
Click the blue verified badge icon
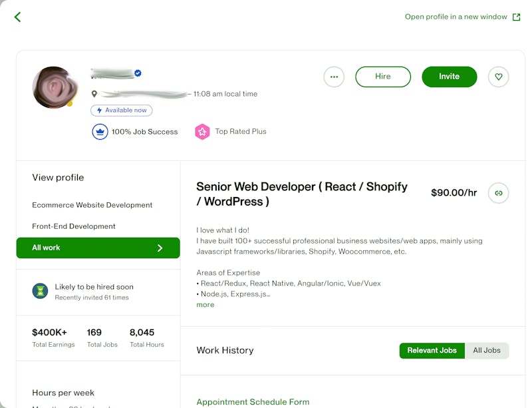pos(138,73)
